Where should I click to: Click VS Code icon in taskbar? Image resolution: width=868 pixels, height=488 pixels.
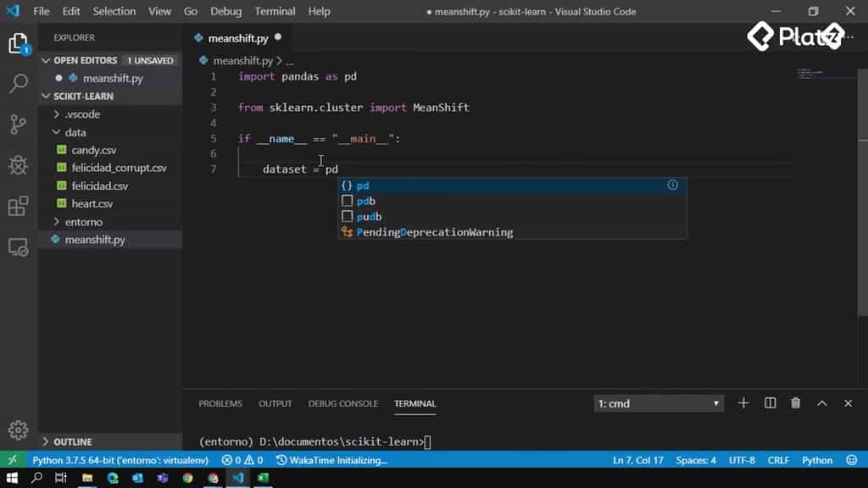click(238, 478)
